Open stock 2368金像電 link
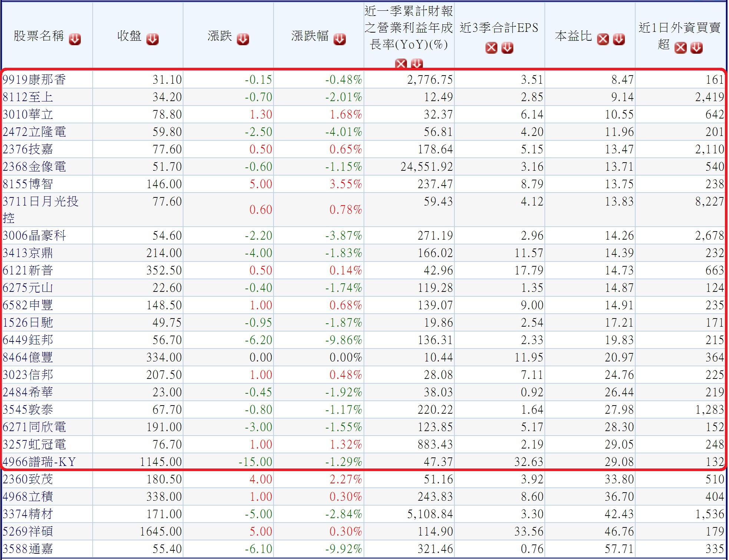This screenshot has height=560, width=729. 34,167
